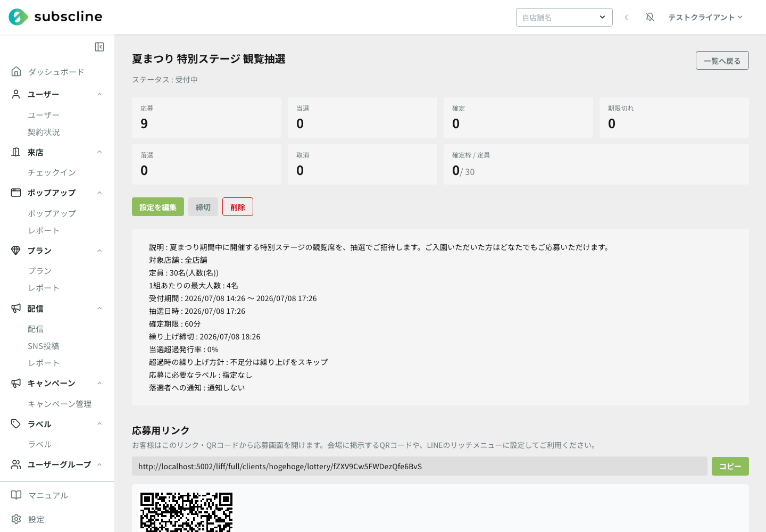
Task: Collapse the 来店 section chevron
Action: (x=99, y=152)
